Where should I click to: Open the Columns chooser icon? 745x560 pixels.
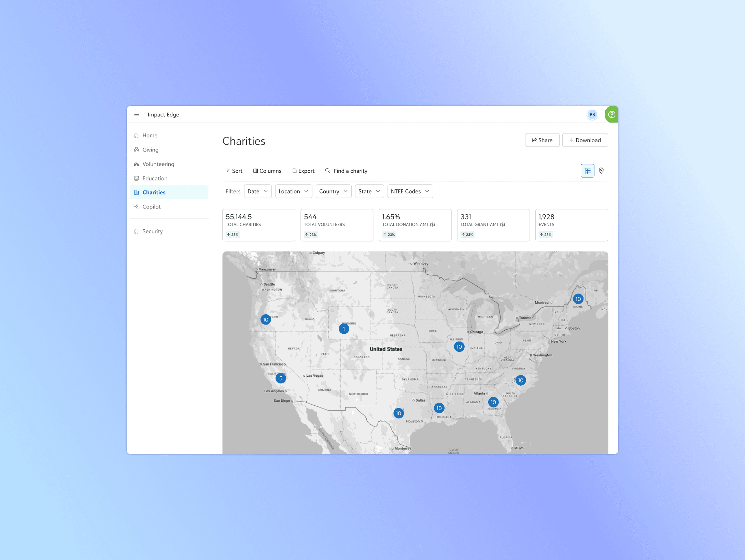pyautogui.click(x=255, y=171)
